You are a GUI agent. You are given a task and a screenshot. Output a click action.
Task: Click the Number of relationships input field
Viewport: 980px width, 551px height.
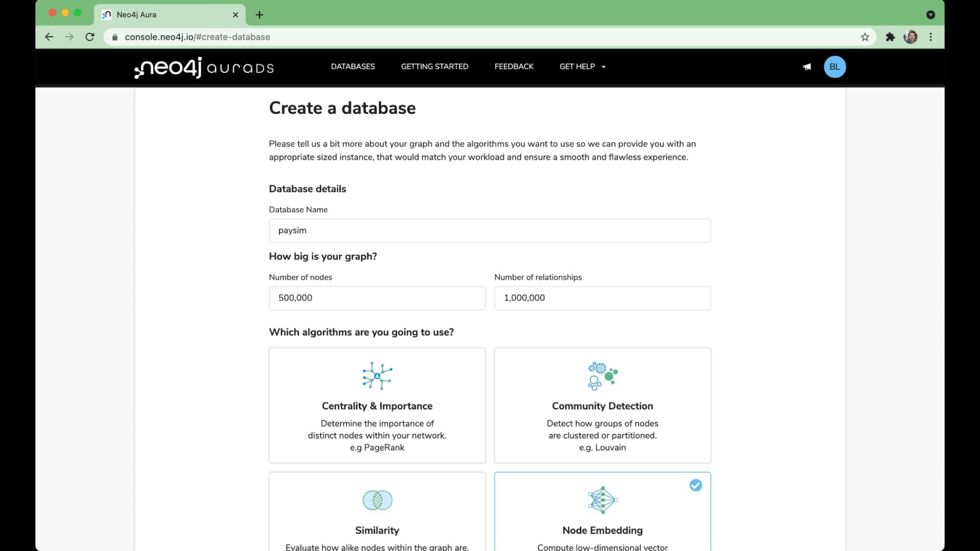pyautogui.click(x=603, y=298)
